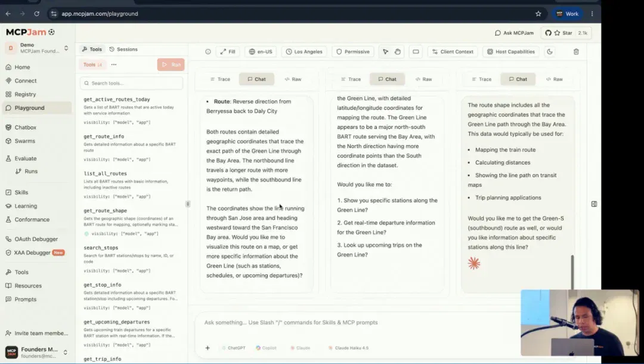
Task: Select Playground in the sidebar
Action: [x=37, y=107]
